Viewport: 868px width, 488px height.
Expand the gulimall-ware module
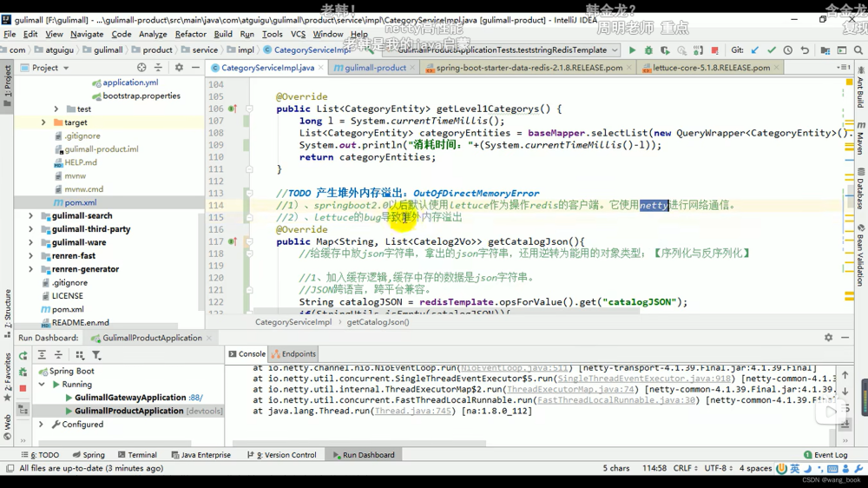tap(30, 242)
